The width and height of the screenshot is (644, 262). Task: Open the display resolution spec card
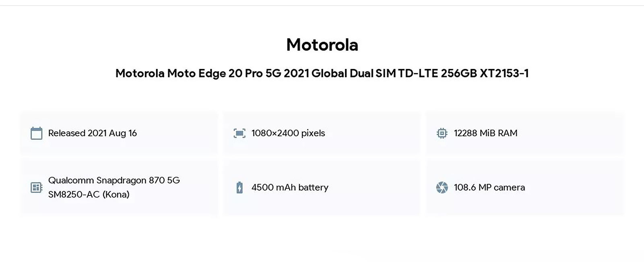coord(322,133)
